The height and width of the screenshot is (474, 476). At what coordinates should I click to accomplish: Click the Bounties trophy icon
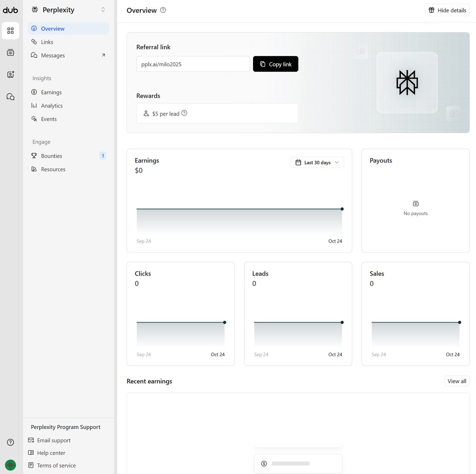[x=34, y=156]
